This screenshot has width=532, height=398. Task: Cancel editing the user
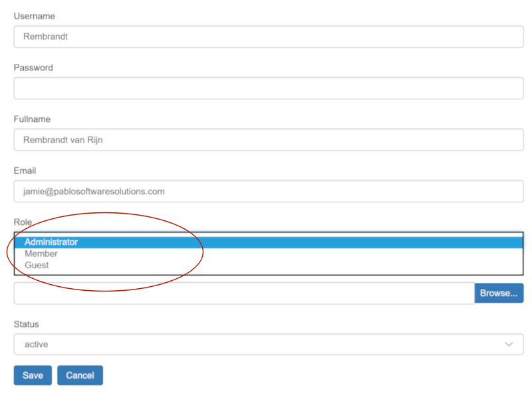(80, 375)
